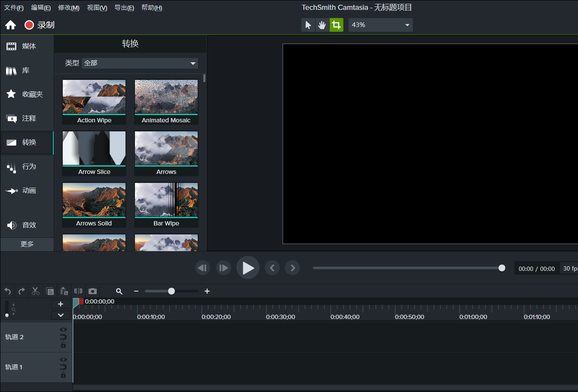Click the 00:00 / 00:00 time display

coord(537,269)
